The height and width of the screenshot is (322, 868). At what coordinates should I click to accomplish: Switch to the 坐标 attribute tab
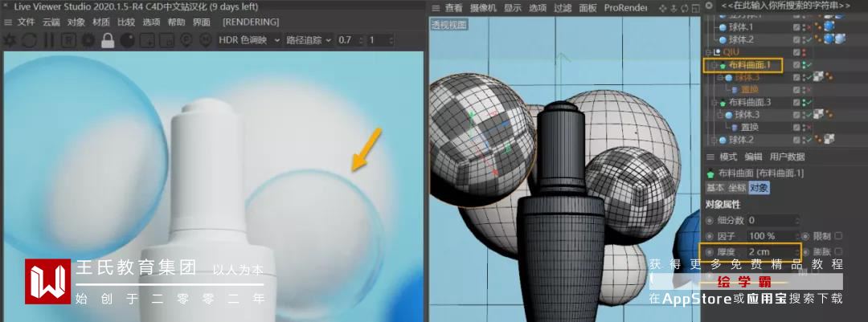pyautogui.click(x=737, y=188)
